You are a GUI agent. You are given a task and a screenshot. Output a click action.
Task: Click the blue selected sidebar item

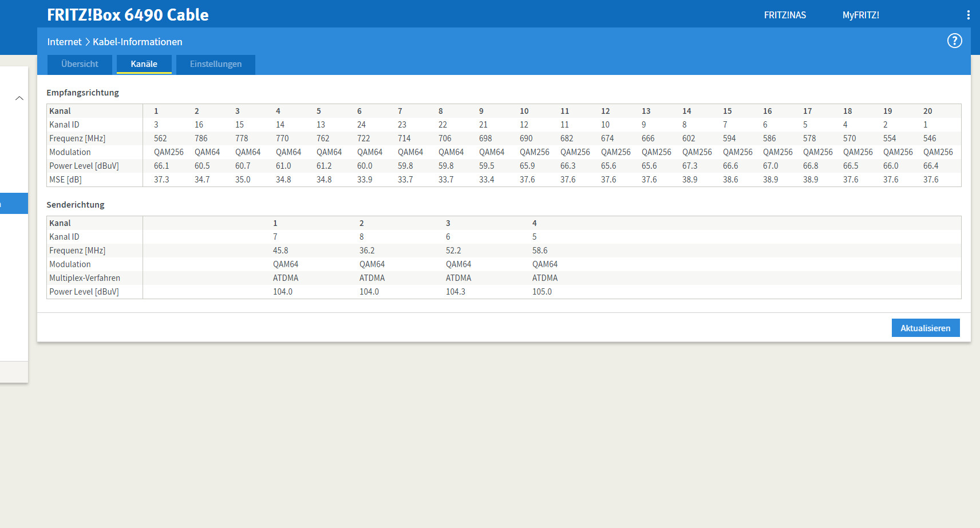pos(14,204)
